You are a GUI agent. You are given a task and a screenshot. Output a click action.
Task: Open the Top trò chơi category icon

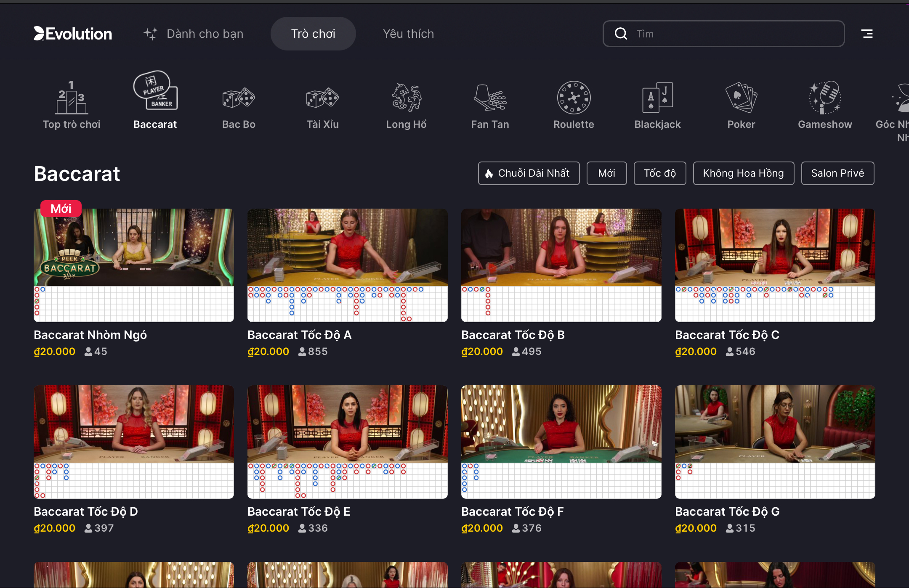71,98
